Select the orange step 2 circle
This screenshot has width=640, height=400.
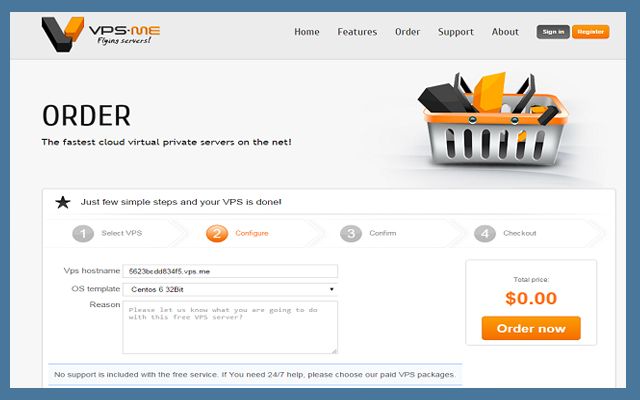click(x=217, y=233)
